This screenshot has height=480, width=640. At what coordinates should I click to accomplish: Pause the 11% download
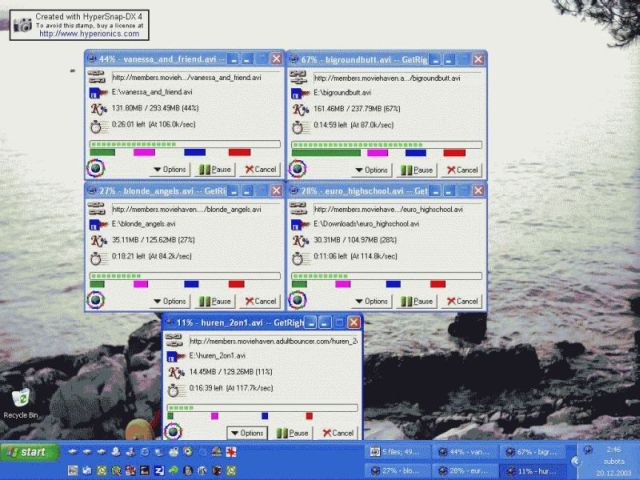coord(293,433)
